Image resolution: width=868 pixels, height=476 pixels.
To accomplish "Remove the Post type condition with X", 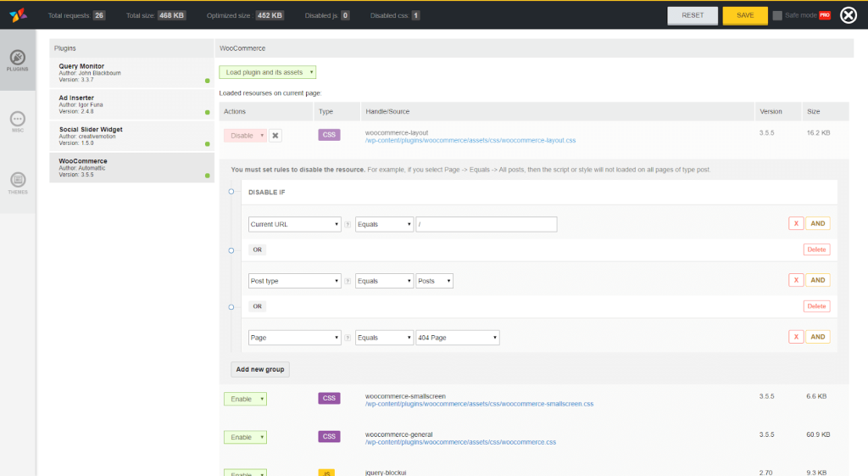I will tap(796, 280).
